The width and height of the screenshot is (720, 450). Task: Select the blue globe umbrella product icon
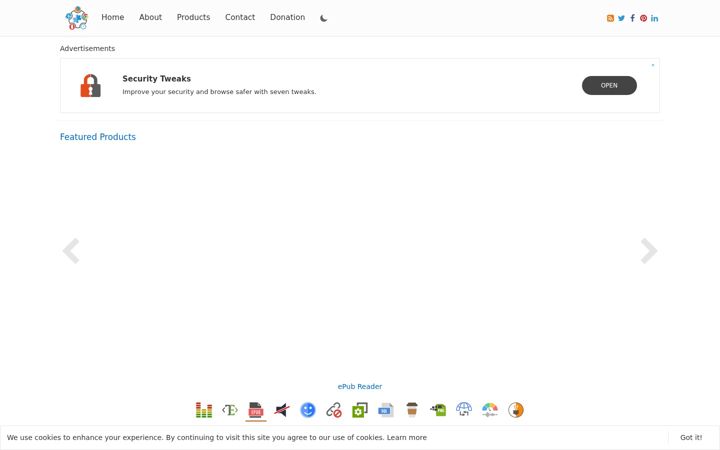[x=464, y=409]
